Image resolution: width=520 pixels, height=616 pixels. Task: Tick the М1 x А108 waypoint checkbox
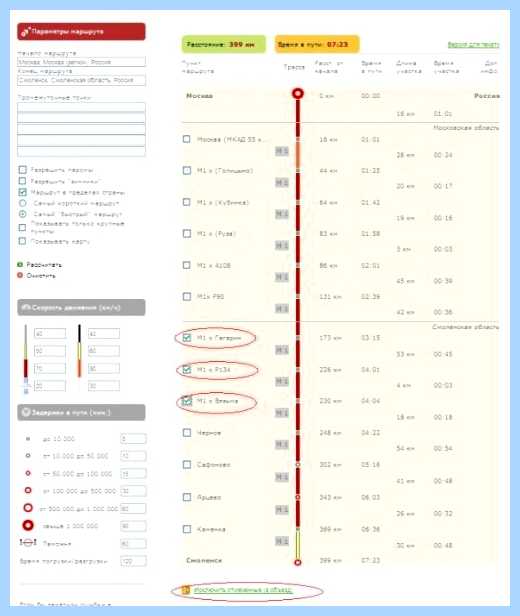click(187, 265)
